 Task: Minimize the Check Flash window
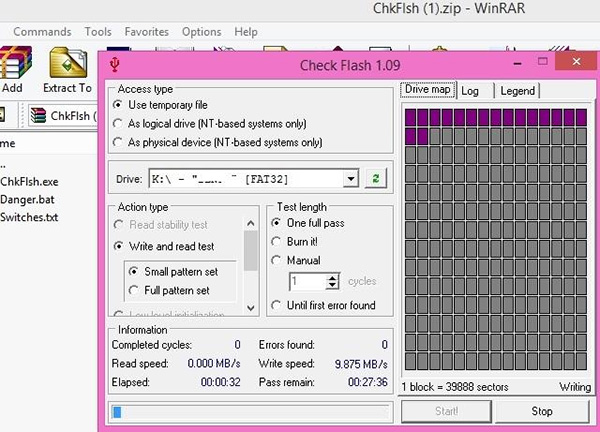(x=517, y=63)
